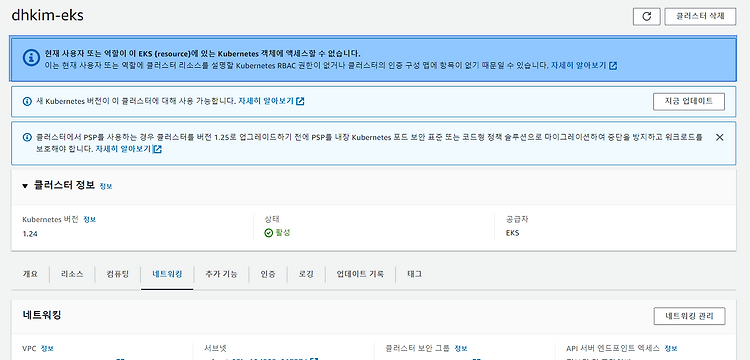
Task: Click info icon beside new Kubernetes version notice
Action: coord(27,101)
